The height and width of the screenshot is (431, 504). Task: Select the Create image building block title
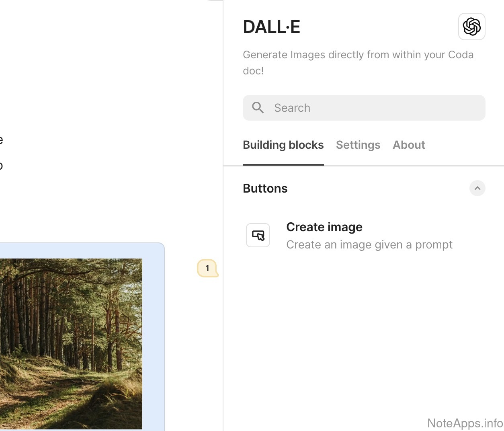(x=324, y=227)
